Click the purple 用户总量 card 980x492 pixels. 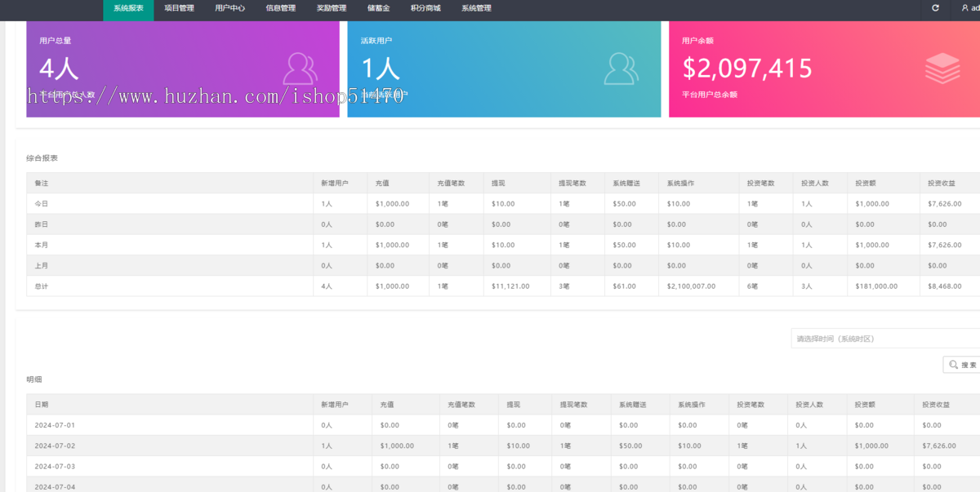(x=182, y=69)
